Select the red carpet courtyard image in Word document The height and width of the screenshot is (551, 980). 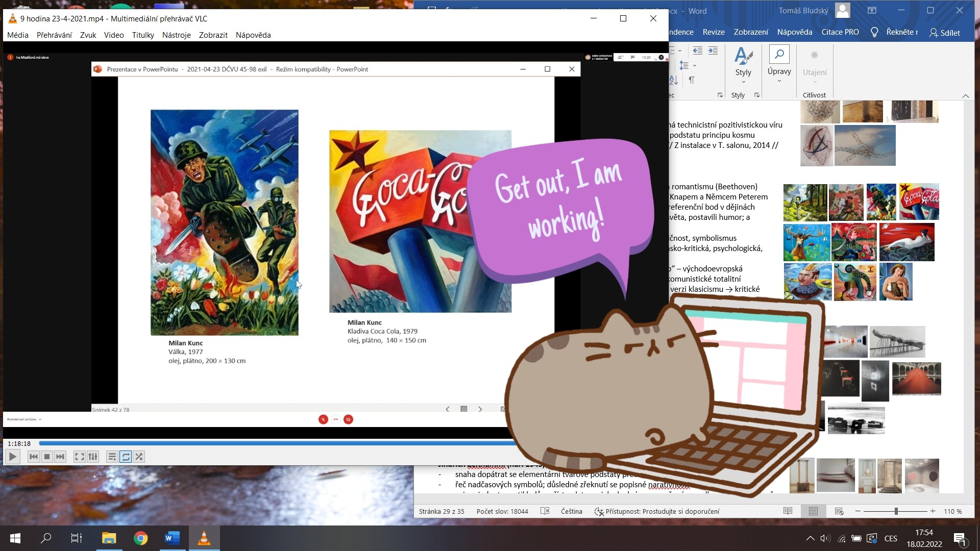coord(916,379)
